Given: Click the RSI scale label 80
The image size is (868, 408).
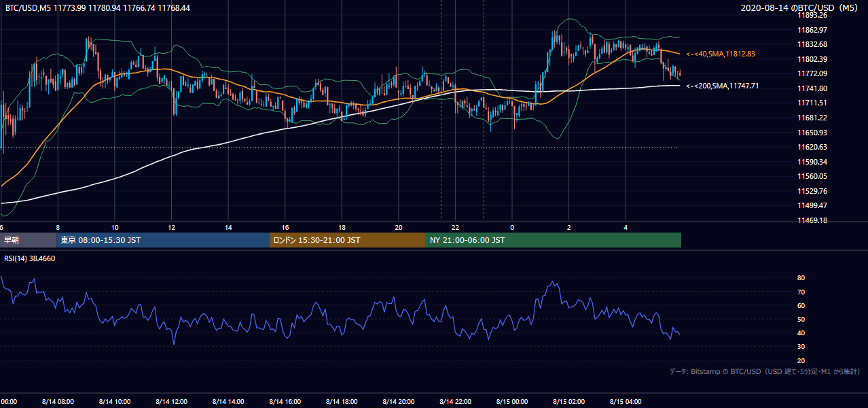Looking at the screenshot, I should click(x=801, y=278).
